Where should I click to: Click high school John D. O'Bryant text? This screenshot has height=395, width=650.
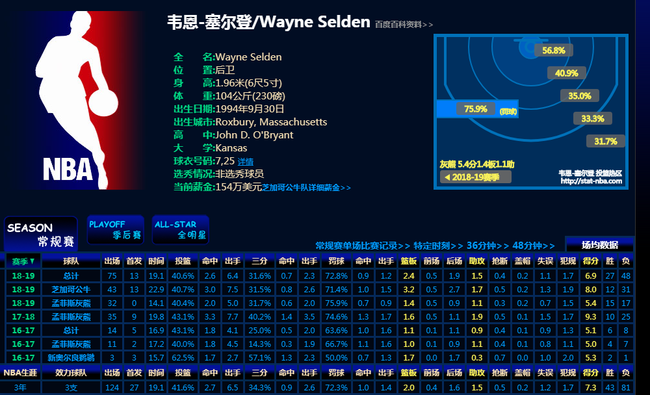[x=254, y=135]
